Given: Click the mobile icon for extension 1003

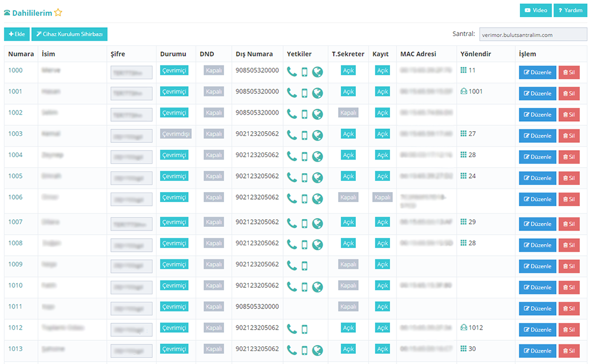Looking at the screenshot, I should [x=304, y=135].
